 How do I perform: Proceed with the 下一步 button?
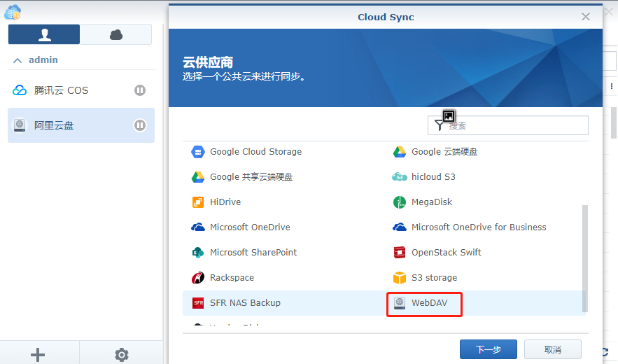point(489,349)
